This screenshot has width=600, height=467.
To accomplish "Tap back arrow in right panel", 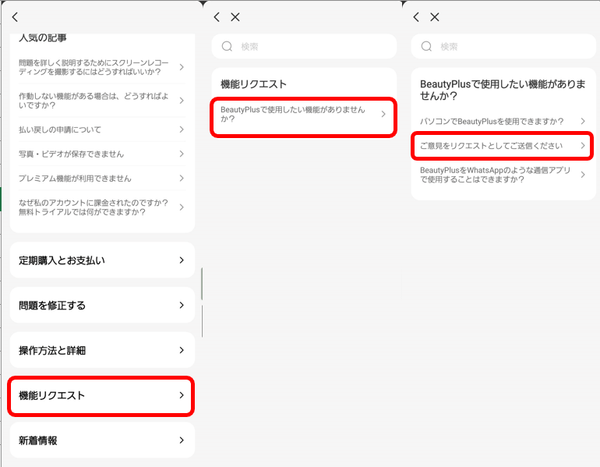I will 416,17.
